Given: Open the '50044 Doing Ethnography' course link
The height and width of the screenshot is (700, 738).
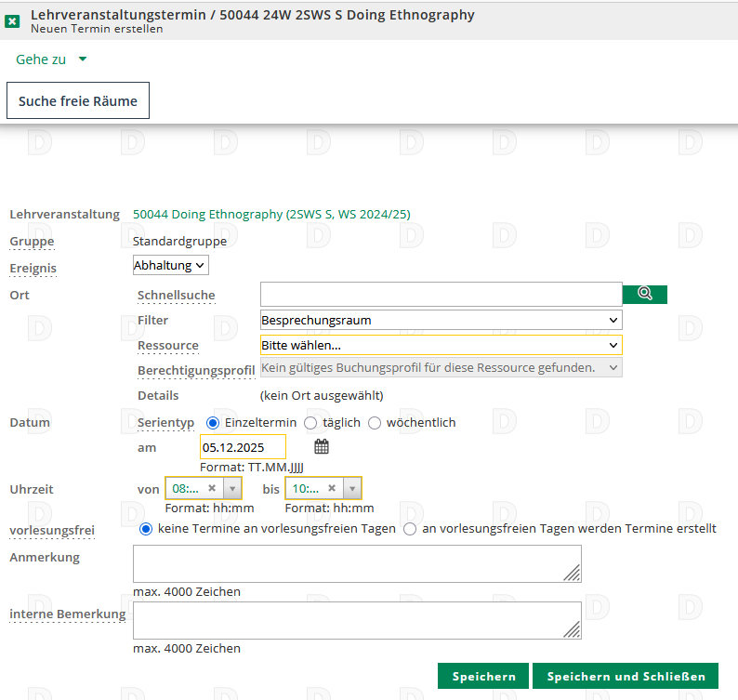Looking at the screenshot, I should (271, 214).
